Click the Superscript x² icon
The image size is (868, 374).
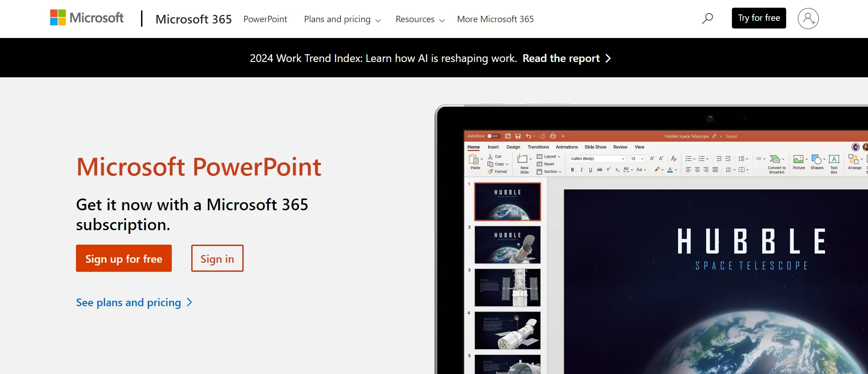tap(609, 170)
